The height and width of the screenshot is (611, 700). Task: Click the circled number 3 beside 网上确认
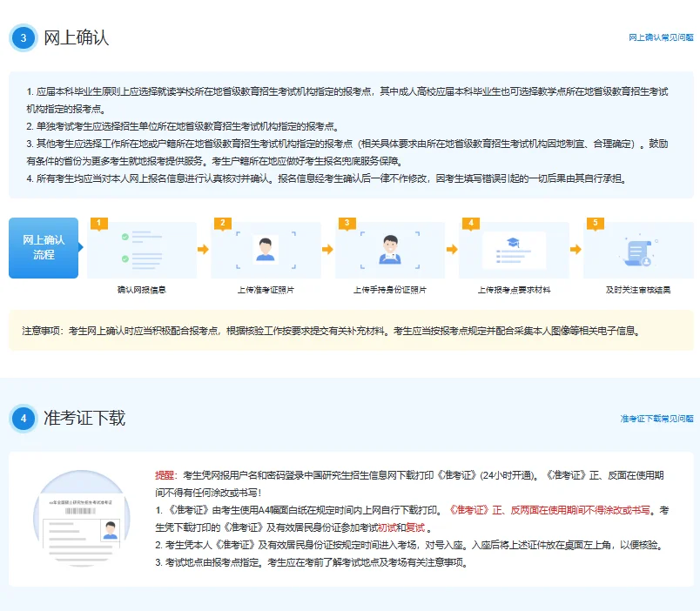[x=24, y=38]
